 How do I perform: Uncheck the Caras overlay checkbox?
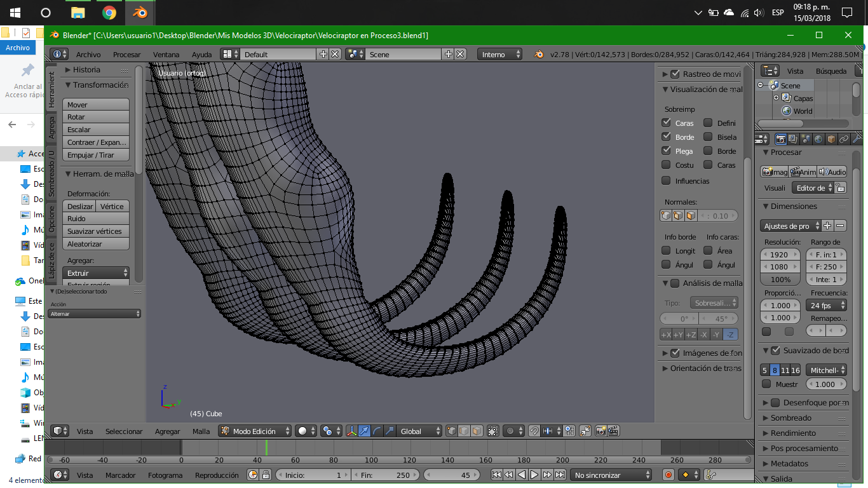(x=666, y=123)
